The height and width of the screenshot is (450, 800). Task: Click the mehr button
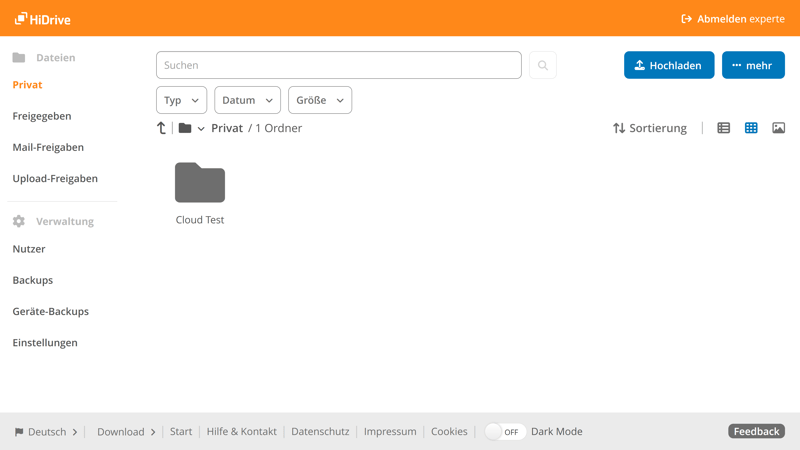(x=753, y=65)
